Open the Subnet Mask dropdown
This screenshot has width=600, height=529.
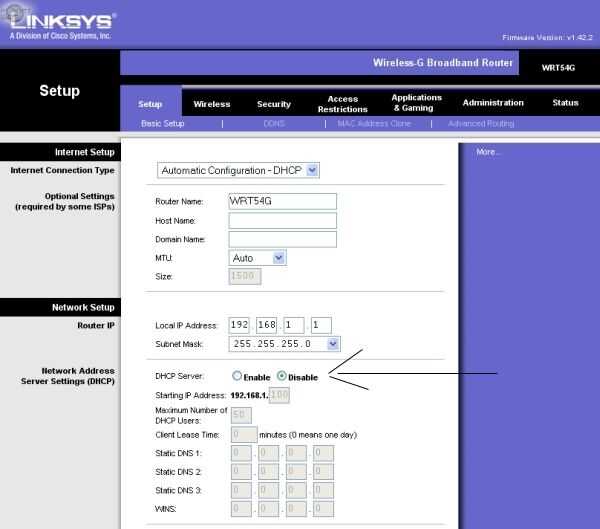click(284, 344)
